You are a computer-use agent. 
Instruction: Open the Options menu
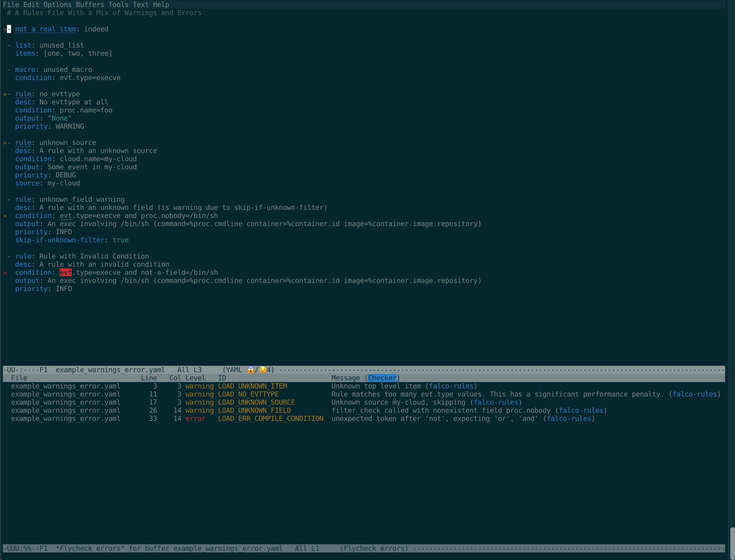[x=58, y=5]
